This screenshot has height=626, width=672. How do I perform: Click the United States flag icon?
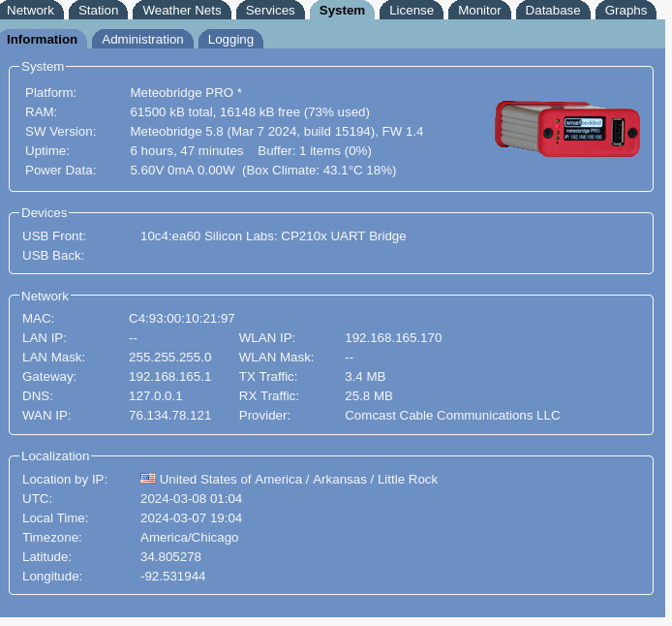[148, 478]
